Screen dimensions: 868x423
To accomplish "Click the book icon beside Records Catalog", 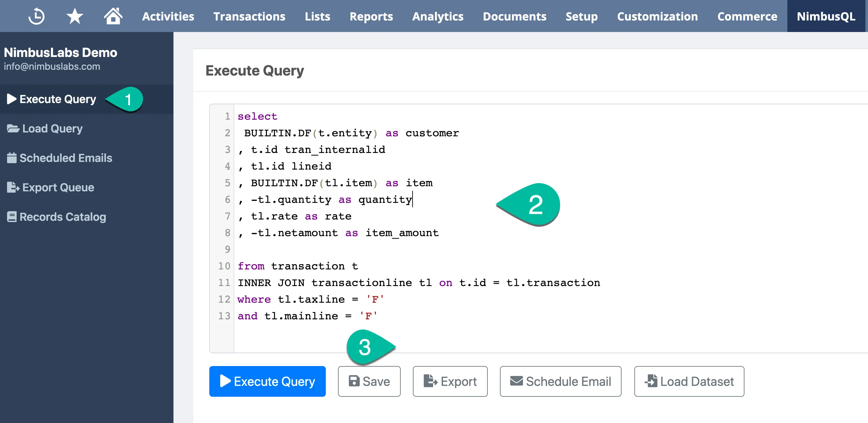I will point(12,217).
